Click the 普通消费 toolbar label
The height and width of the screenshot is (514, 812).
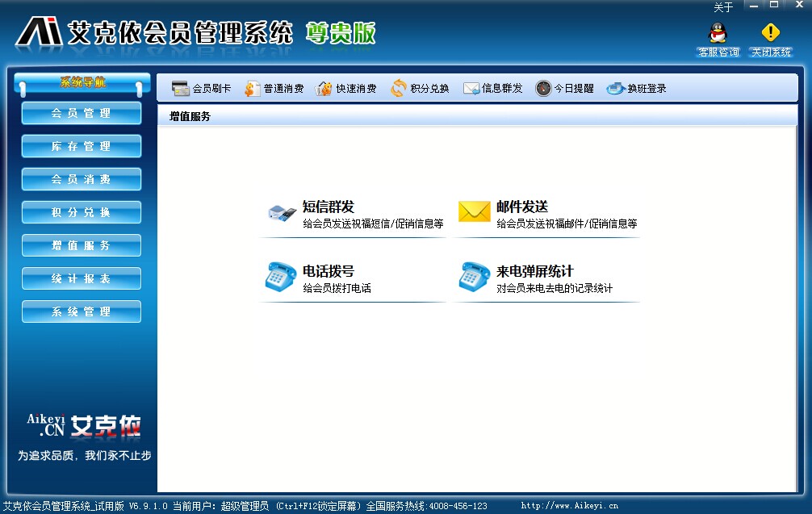point(283,89)
